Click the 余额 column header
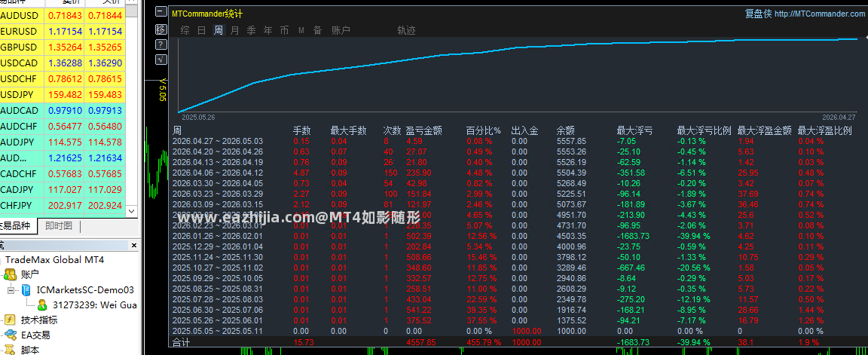 click(x=566, y=131)
